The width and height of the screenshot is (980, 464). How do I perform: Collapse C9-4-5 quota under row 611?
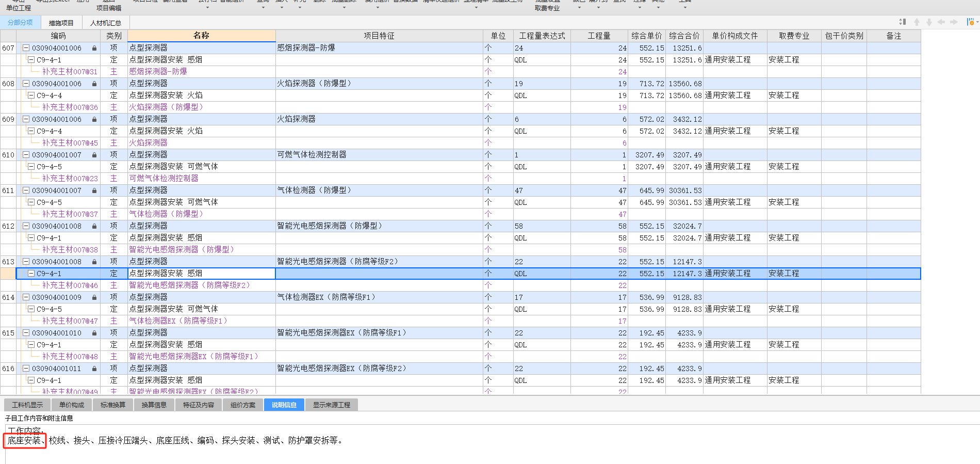[31, 202]
